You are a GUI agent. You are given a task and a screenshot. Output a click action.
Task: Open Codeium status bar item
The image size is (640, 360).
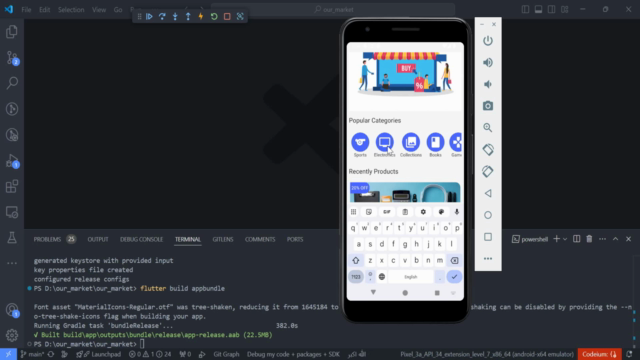click(599, 354)
